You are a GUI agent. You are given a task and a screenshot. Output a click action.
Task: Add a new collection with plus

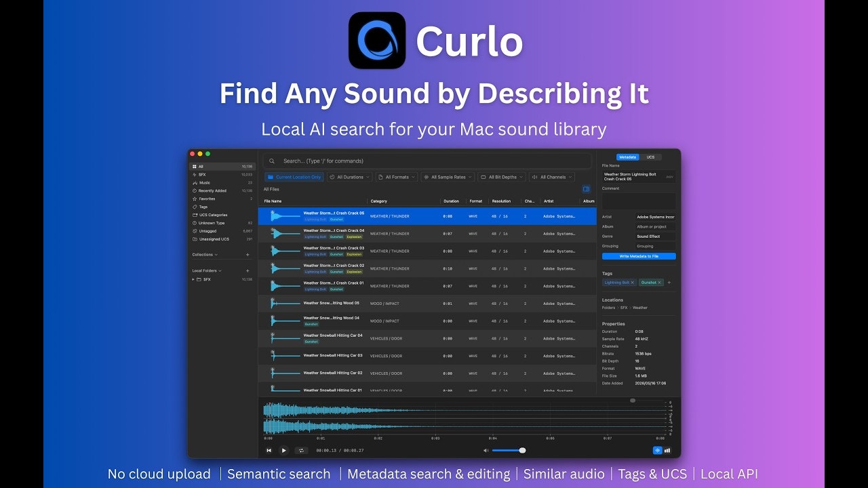point(248,255)
